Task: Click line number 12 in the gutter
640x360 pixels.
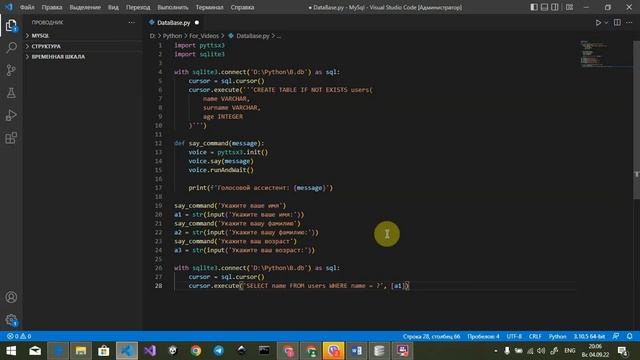Action: [x=158, y=143]
